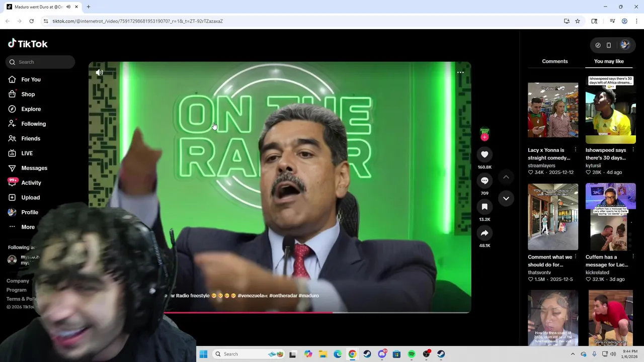Click the Get coins TikTok icon

[598, 45]
